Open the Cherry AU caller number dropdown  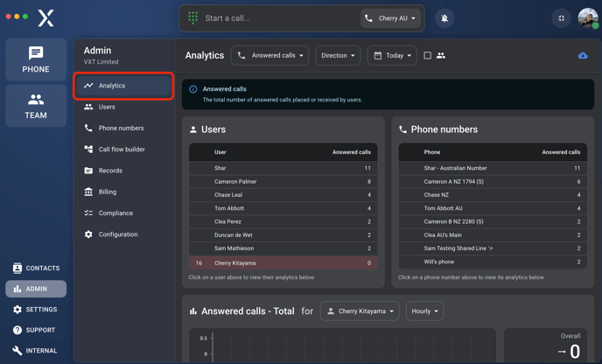[x=390, y=18]
